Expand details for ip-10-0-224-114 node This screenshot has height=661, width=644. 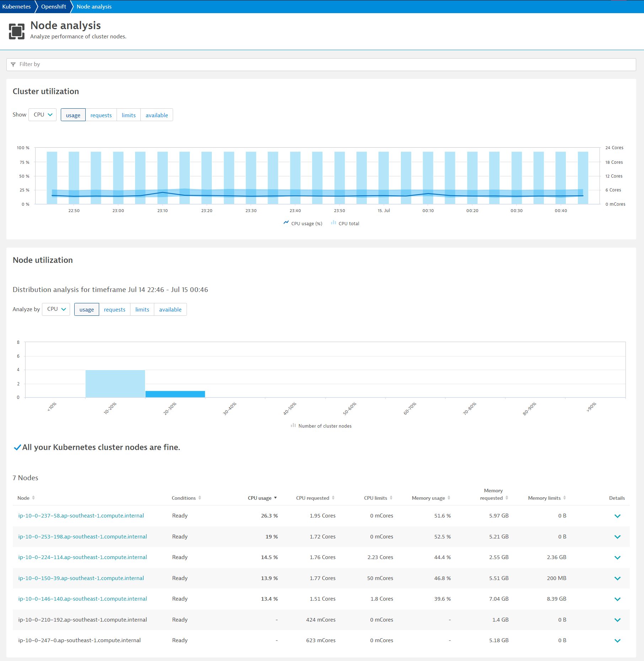point(617,558)
